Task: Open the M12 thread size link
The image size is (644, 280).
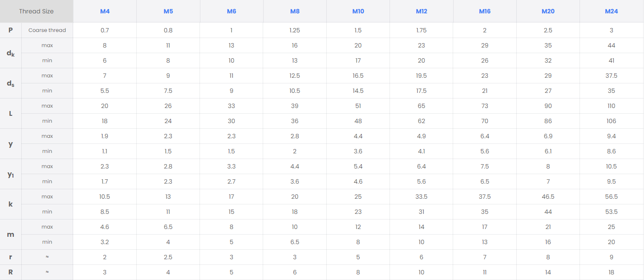Action: (x=422, y=11)
